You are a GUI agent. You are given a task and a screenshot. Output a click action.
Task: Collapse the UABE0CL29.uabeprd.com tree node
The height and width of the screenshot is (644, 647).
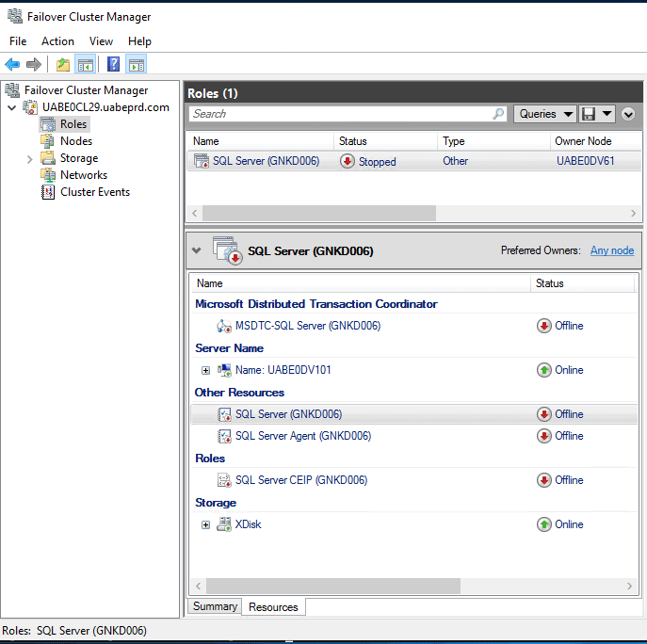pos(12,107)
